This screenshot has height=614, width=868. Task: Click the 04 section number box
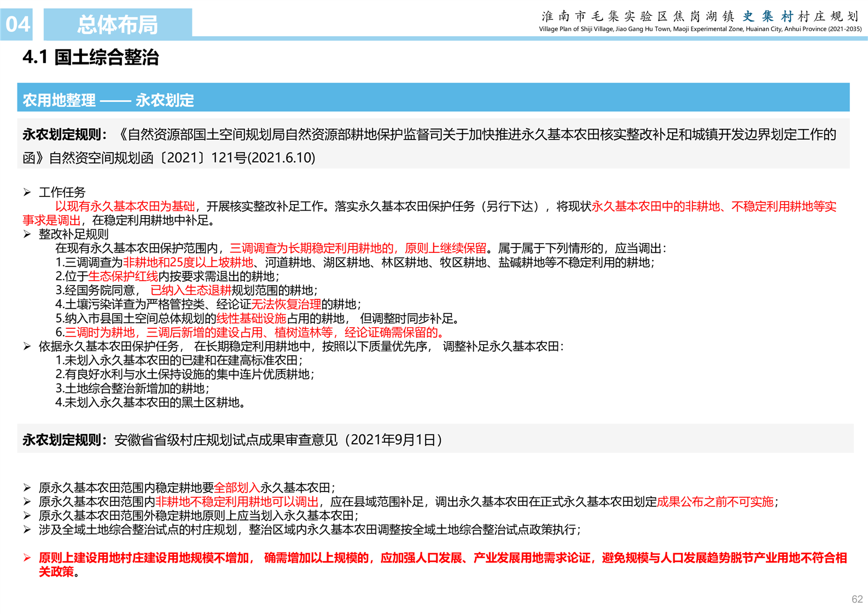click(17, 25)
